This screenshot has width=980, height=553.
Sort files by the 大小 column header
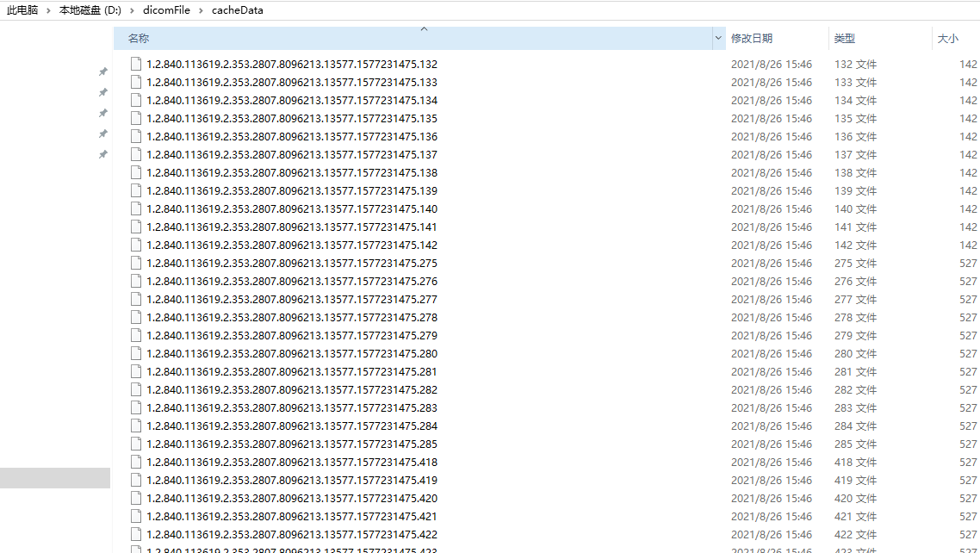point(947,38)
